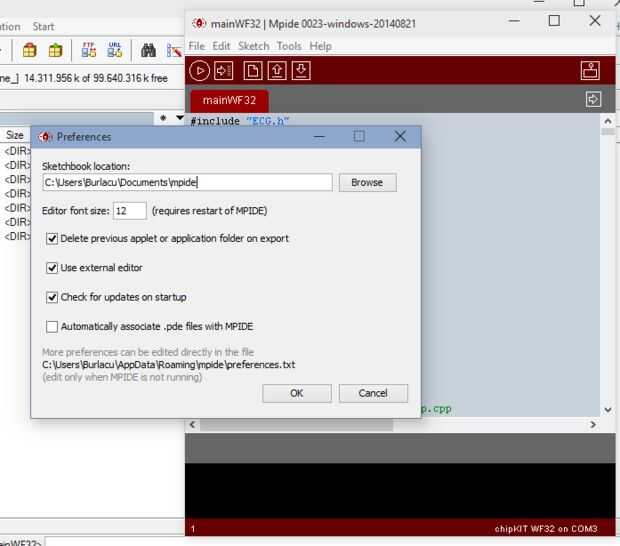Click the New sketch page icon
620x546 pixels.
(253, 71)
